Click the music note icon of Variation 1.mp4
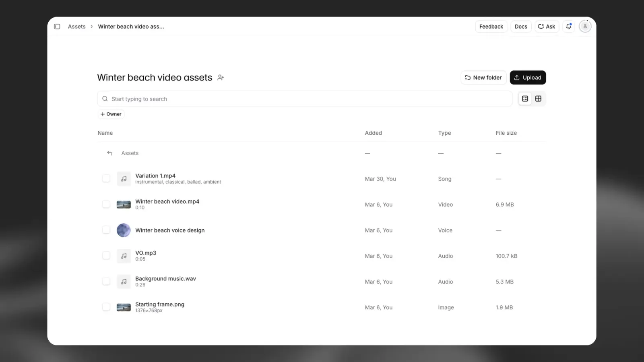Viewport: 644px width, 362px height. coord(124,179)
